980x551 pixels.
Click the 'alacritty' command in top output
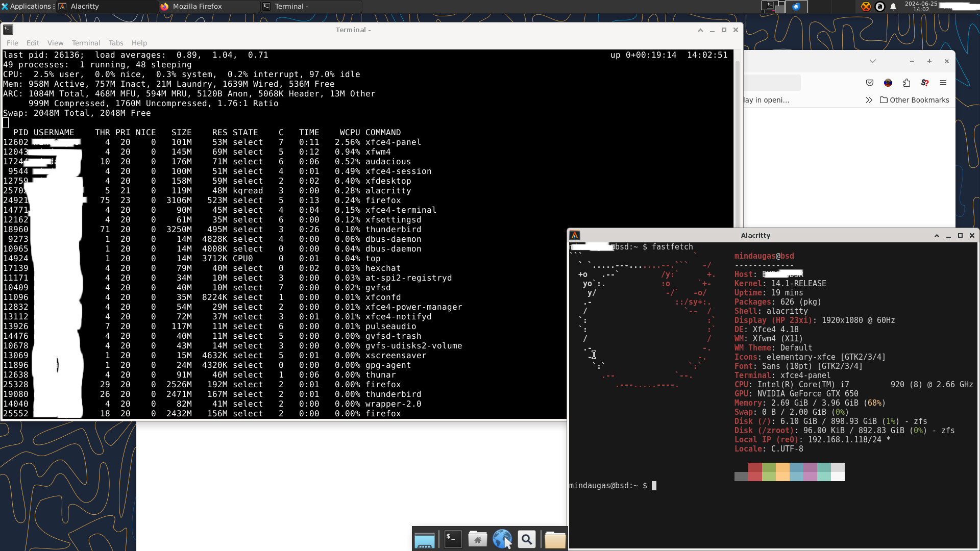coord(388,191)
